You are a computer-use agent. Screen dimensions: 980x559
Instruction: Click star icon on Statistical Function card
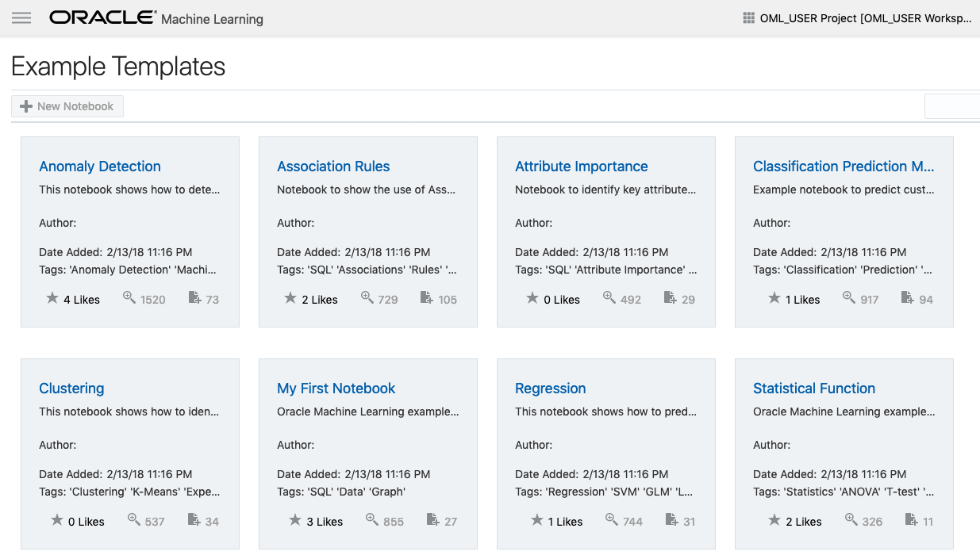click(x=774, y=520)
